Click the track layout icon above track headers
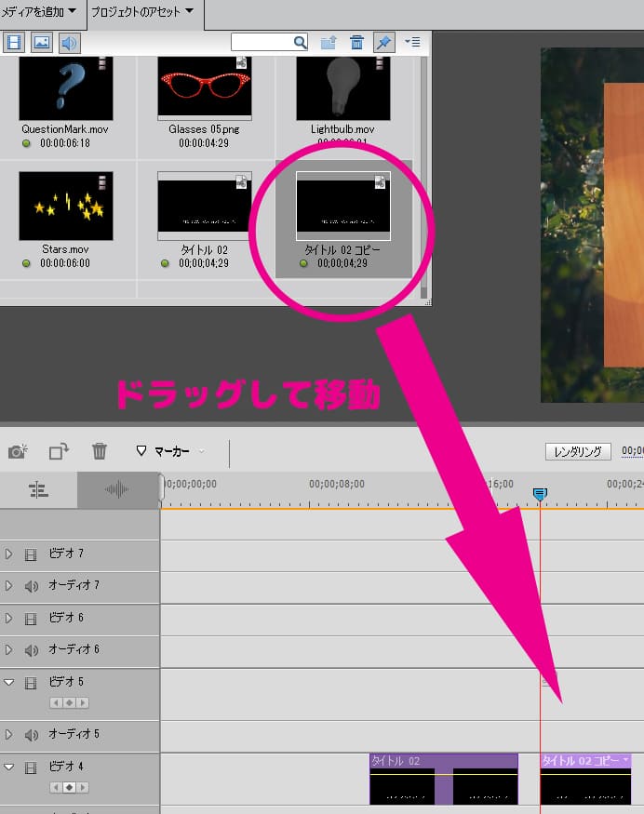Screen dimensions: 644x814 coord(38,490)
